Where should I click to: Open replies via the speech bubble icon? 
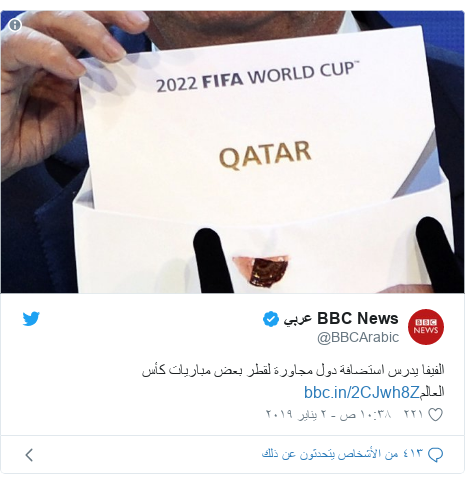pos(435,455)
